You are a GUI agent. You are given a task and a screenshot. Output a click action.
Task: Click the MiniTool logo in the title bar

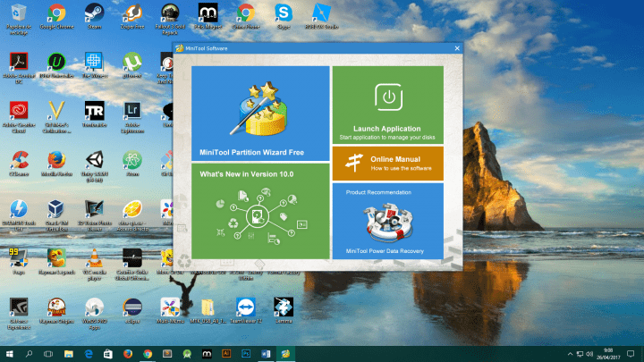click(x=180, y=48)
